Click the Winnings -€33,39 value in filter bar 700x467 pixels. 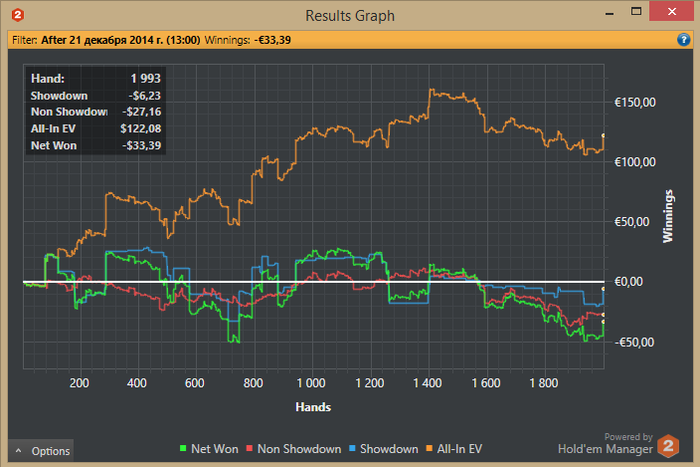[272, 40]
